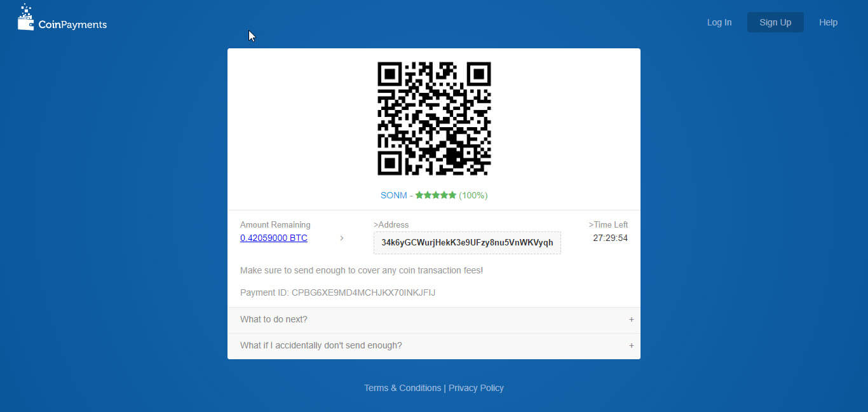Open the SONM seller link

coord(393,195)
